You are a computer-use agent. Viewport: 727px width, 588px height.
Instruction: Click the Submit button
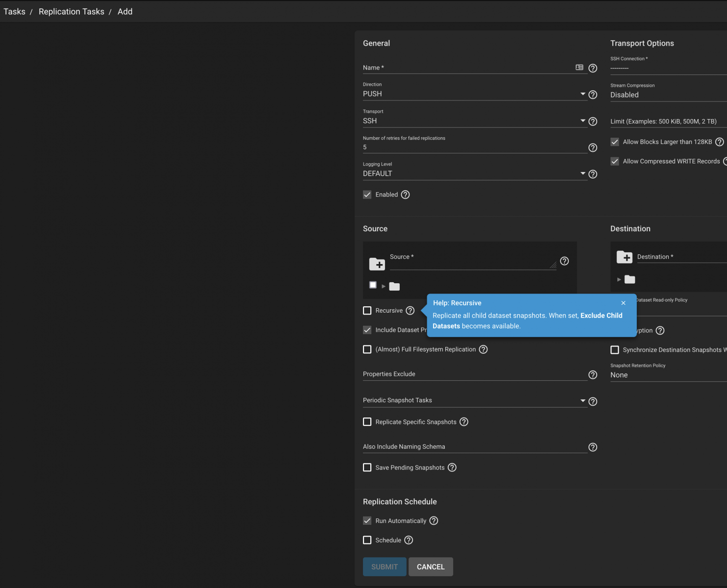pos(385,567)
